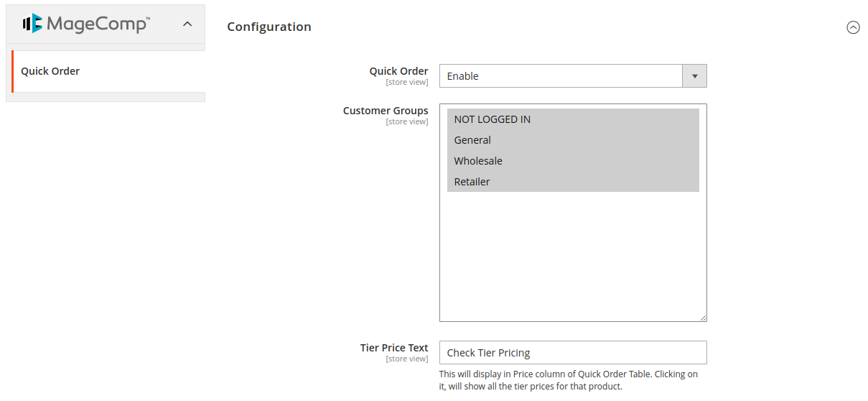
Task: Click the MageComp brand name text
Action: tap(98, 24)
